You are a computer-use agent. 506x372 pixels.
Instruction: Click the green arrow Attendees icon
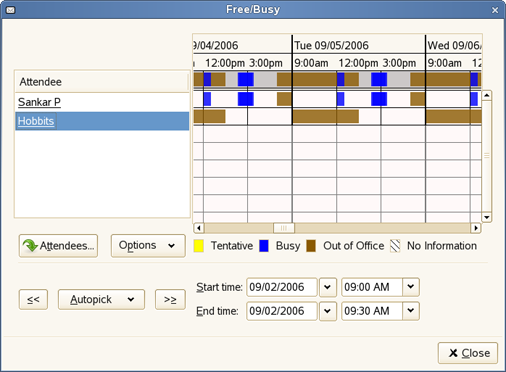click(30, 245)
